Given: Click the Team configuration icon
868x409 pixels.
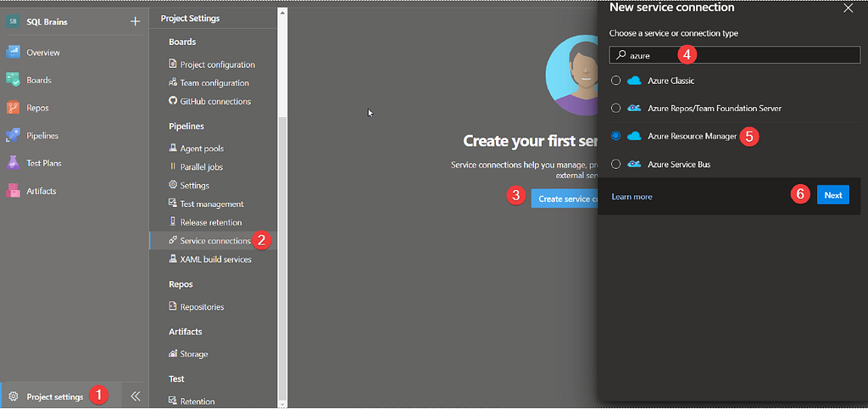Looking at the screenshot, I should coord(172,82).
